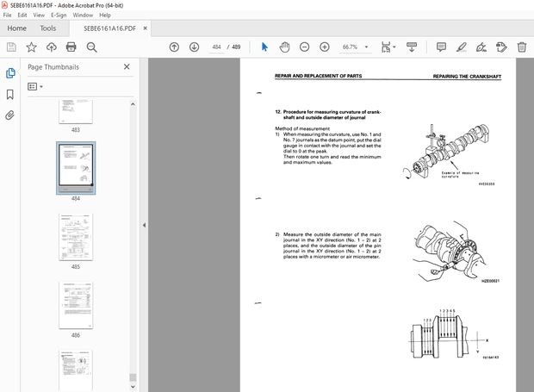Toggle the Bookmarks panel icon in sidebar
This screenshot has width=534, height=392.
click(x=10, y=94)
